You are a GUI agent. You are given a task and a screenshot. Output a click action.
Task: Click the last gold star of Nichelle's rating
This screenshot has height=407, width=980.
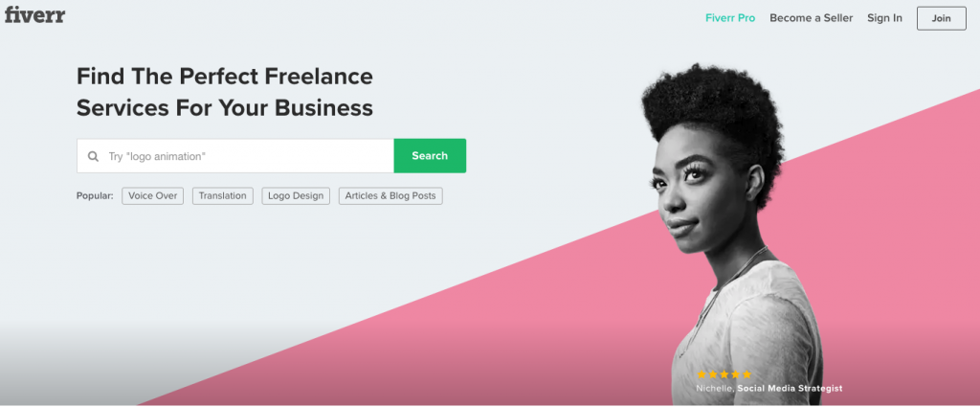[x=746, y=374]
